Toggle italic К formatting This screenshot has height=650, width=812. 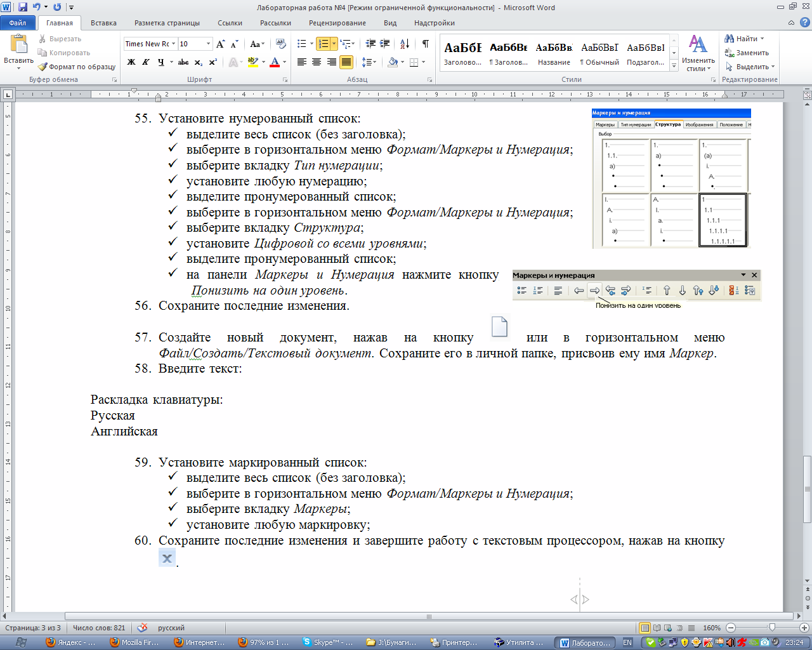tap(146, 62)
